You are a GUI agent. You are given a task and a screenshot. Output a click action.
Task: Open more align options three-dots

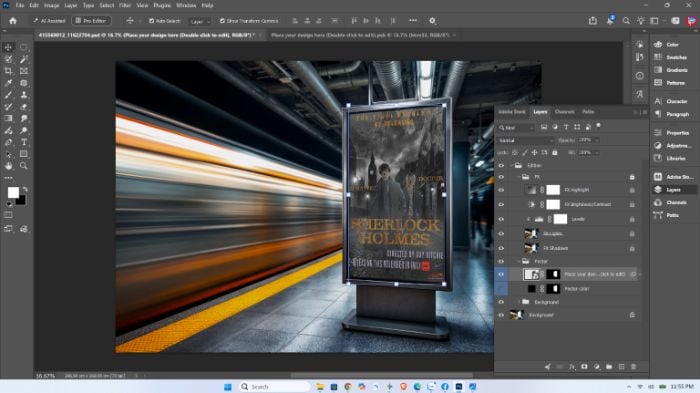413,21
